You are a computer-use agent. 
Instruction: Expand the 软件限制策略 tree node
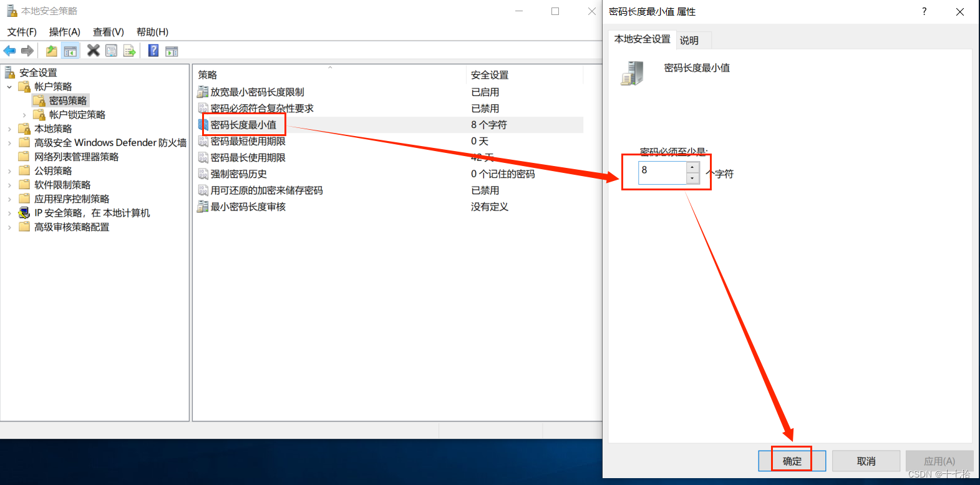point(9,185)
